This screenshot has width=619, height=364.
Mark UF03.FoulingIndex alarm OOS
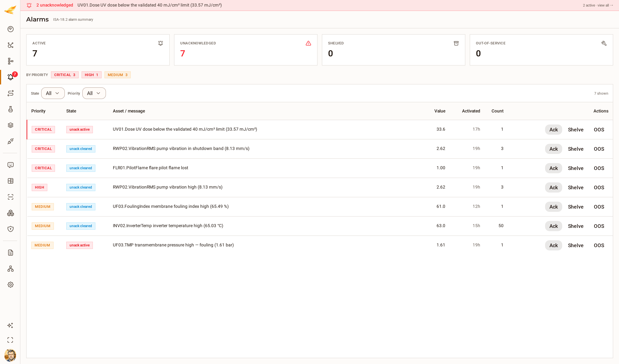pyautogui.click(x=599, y=207)
